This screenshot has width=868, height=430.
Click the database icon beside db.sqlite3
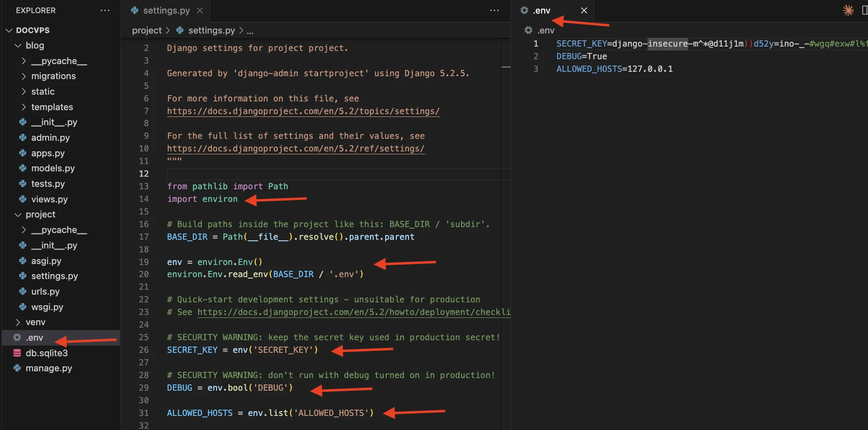(17, 353)
